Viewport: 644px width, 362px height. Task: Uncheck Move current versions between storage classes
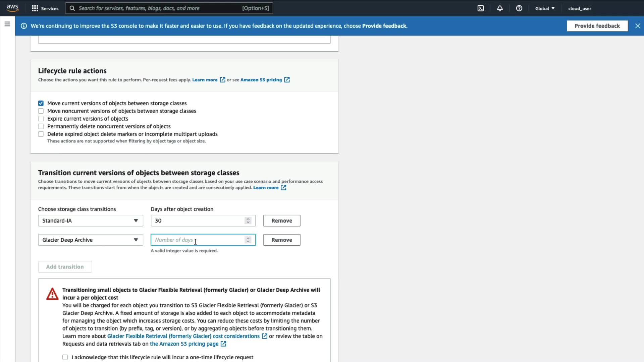41,103
